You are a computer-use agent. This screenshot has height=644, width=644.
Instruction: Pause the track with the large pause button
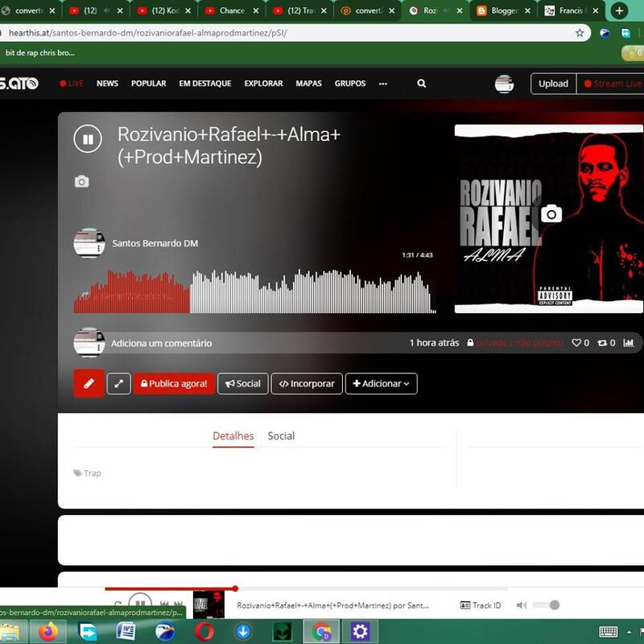point(88,138)
